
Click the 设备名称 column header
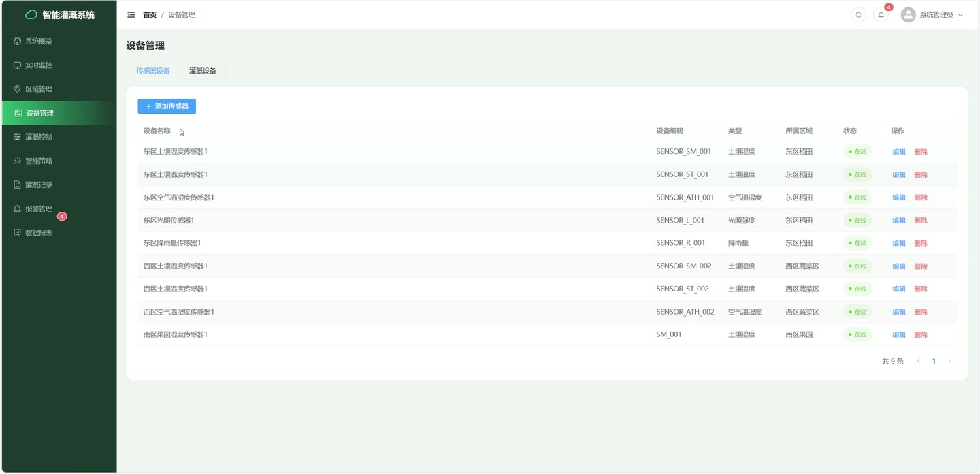pyautogui.click(x=157, y=131)
